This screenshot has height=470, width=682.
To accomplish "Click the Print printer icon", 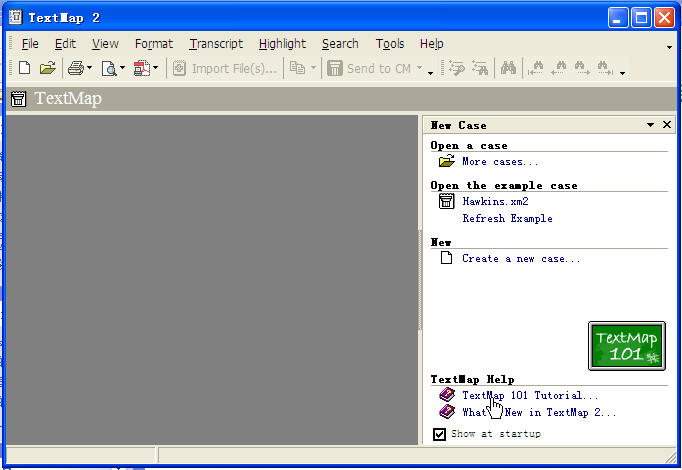I will [x=76, y=68].
